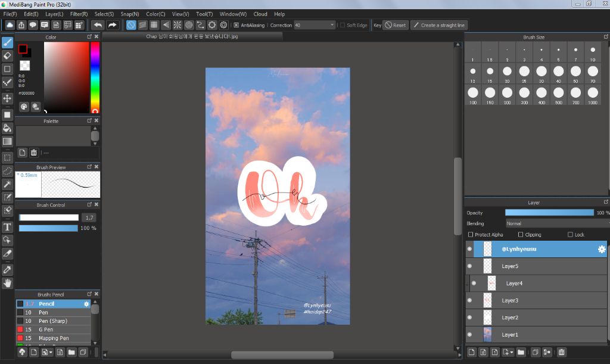This screenshot has width=610, height=364.
Task: Open the Layer menu
Action: 54,14
